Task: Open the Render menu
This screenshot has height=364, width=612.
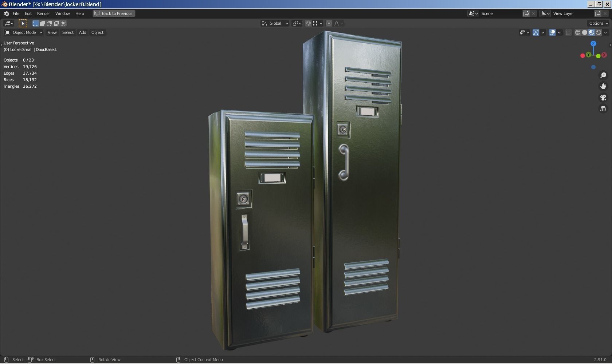Action: 43,13
